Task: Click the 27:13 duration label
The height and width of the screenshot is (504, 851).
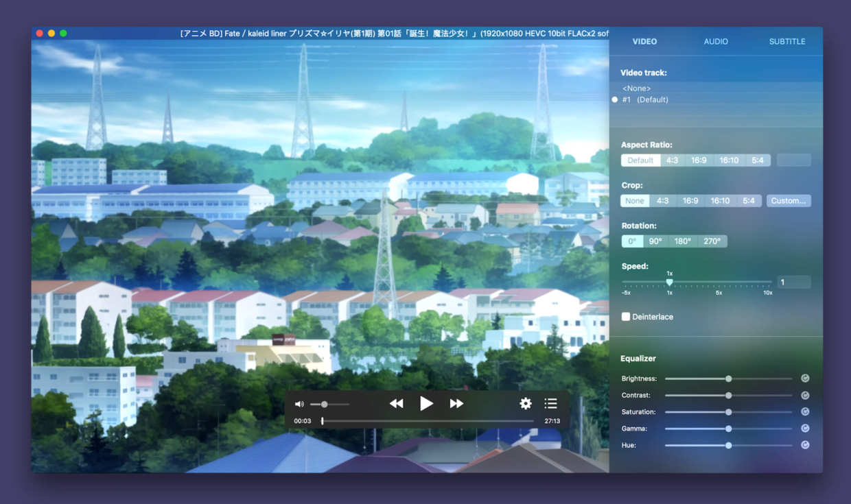Action: [552, 421]
